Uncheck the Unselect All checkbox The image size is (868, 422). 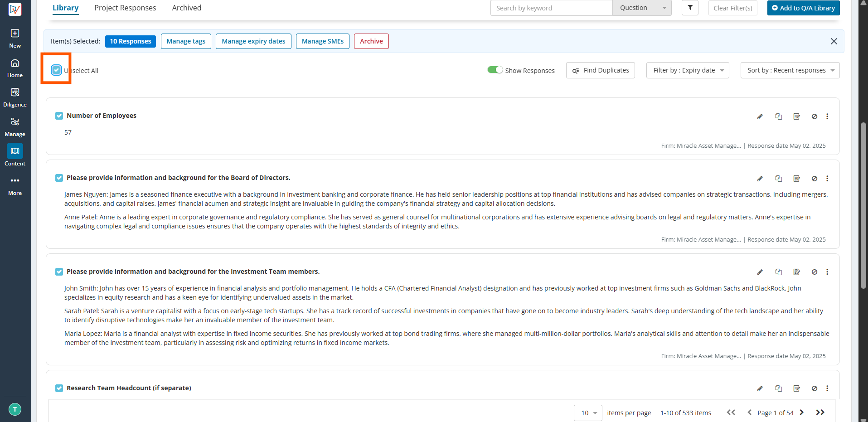[x=56, y=70]
